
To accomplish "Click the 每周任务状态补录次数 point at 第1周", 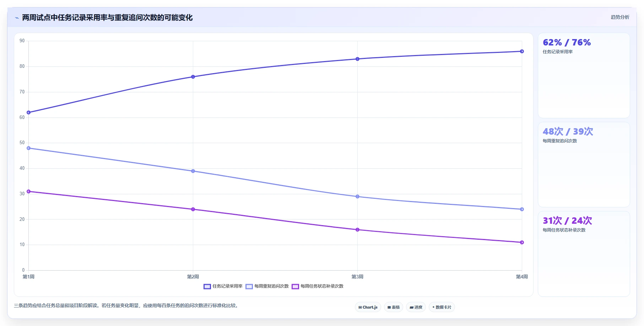I will click(29, 191).
